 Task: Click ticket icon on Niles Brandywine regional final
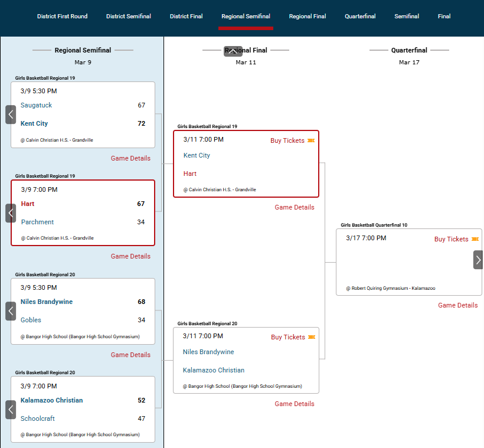click(311, 337)
